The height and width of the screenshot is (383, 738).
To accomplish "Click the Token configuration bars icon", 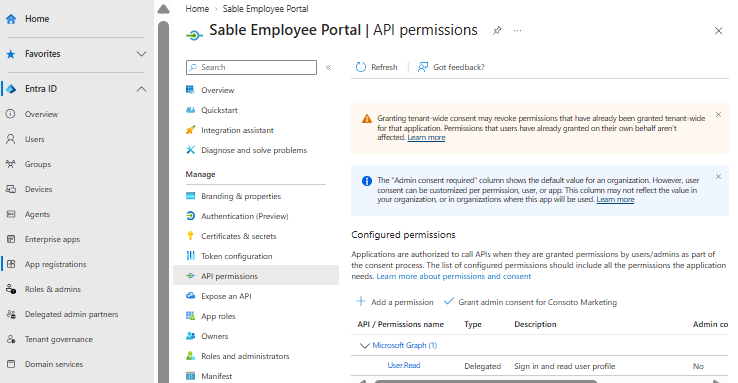I will click(190, 255).
